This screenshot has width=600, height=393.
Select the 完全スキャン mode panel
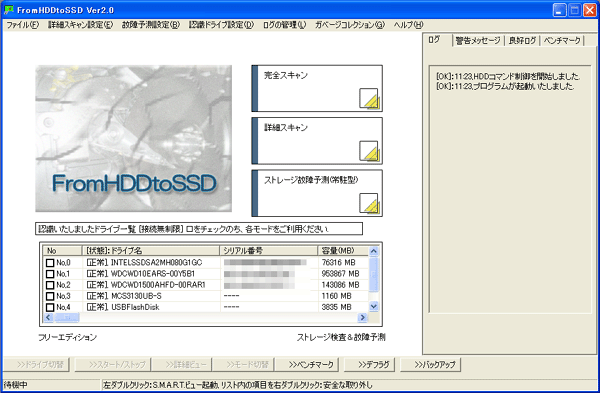(x=317, y=88)
